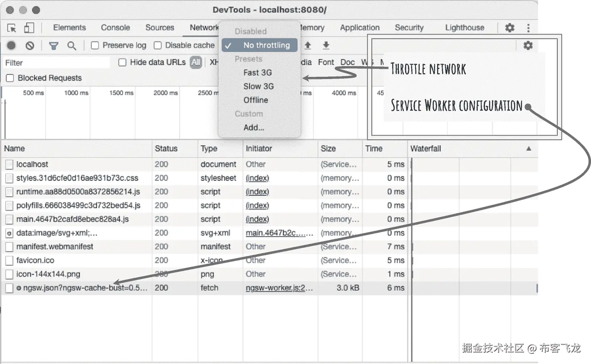Viewport: 591px width, 364px height.
Task: Enable the Preserve log checkbox
Action: point(95,45)
